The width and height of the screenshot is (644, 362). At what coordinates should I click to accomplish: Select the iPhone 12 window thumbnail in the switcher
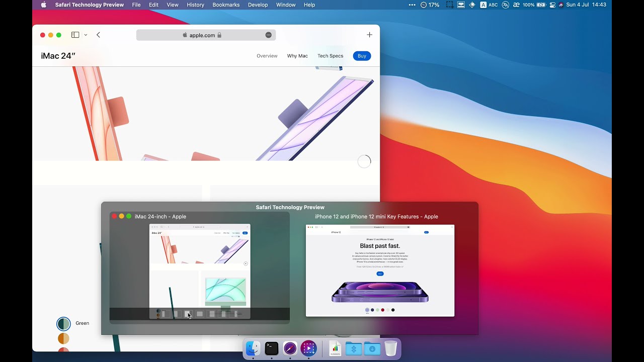(x=380, y=270)
